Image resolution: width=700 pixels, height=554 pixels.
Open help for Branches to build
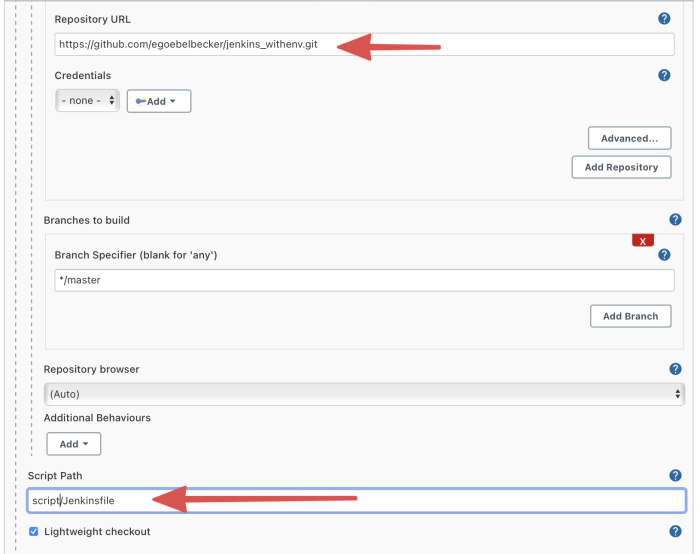coord(675,219)
